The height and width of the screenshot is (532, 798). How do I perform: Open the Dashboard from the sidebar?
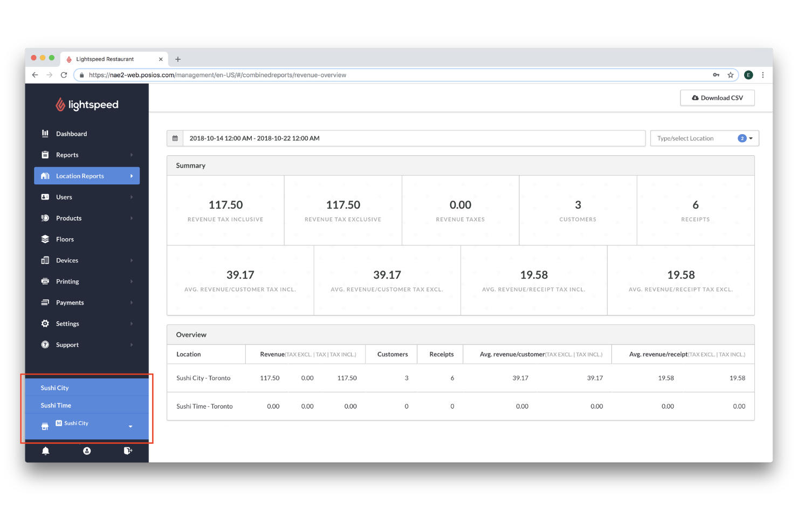click(46, 134)
